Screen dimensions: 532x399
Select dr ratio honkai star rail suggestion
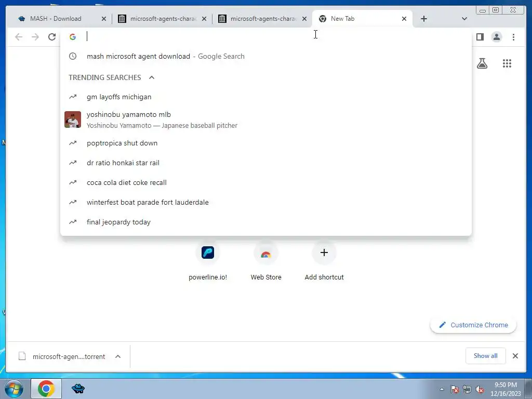pos(265,163)
